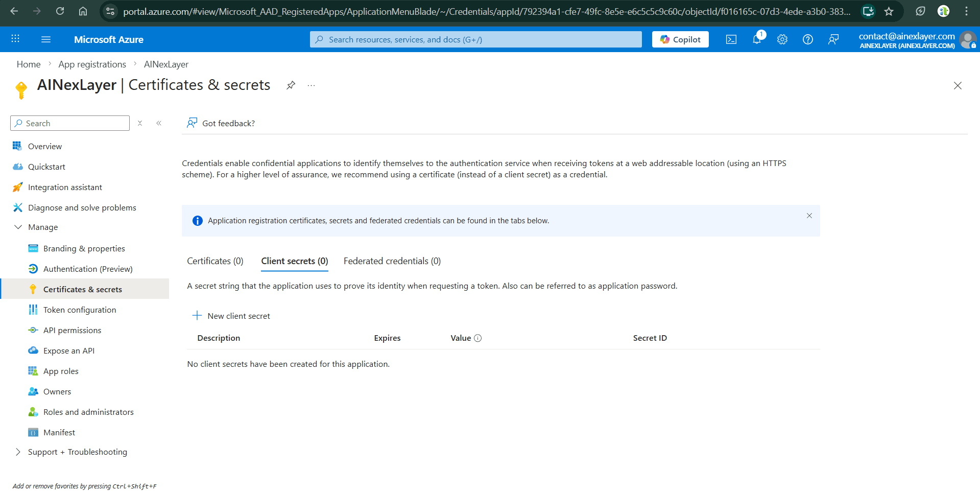Click the help question mark icon
Image resolution: width=980 pixels, height=492 pixels.
(x=807, y=39)
